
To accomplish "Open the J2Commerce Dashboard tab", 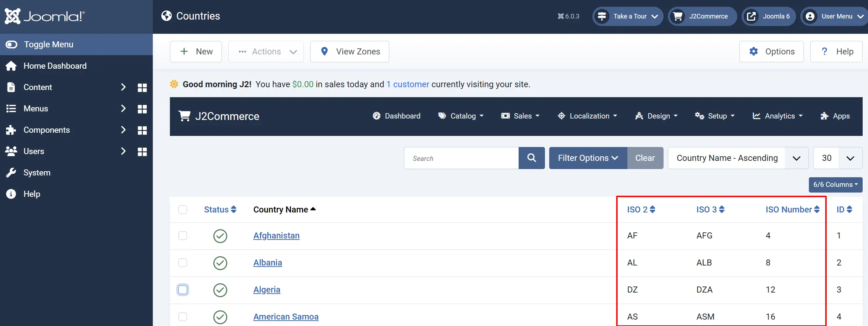I will click(x=396, y=116).
